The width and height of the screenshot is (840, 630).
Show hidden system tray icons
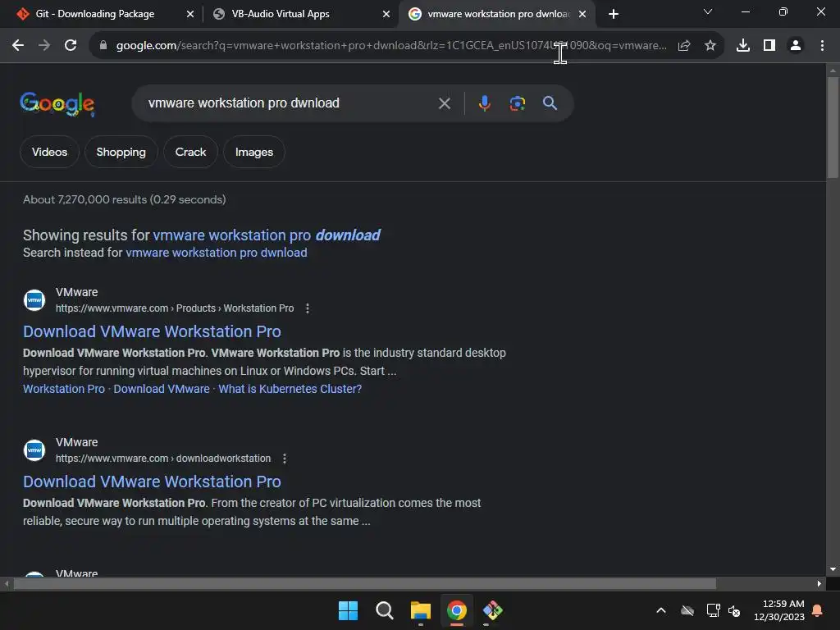[x=661, y=610]
